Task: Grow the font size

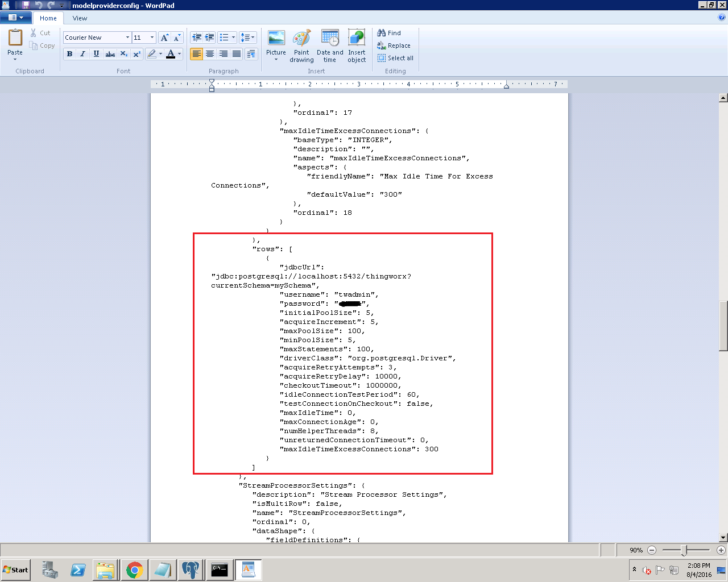Action: click(164, 38)
